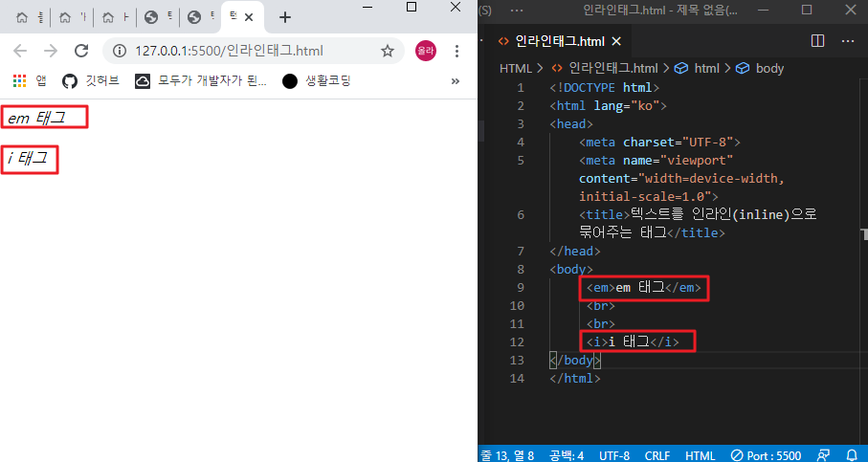The height and width of the screenshot is (462, 868).
Task: Click the opening head tag line
Action: click(x=571, y=124)
